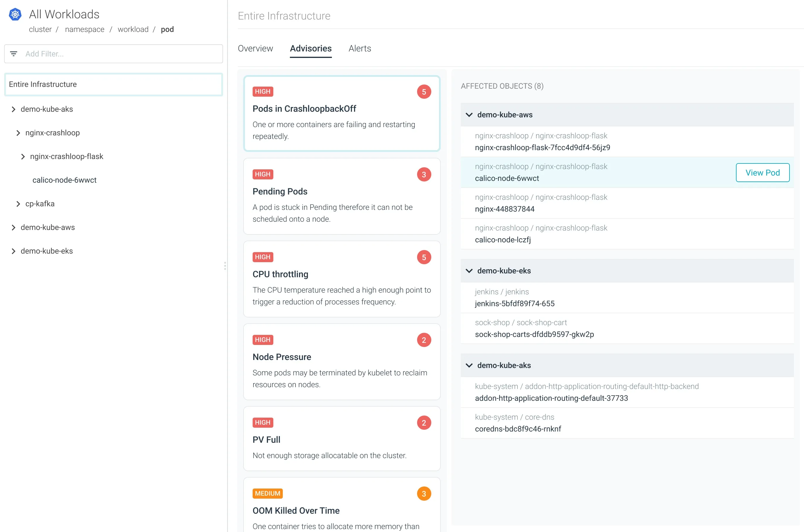
Task: Click MEDIUM severity label on OOM card
Action: 267,493
